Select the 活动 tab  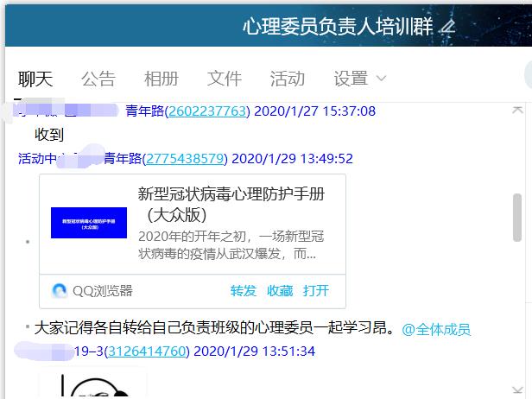(x=288, y=79)
